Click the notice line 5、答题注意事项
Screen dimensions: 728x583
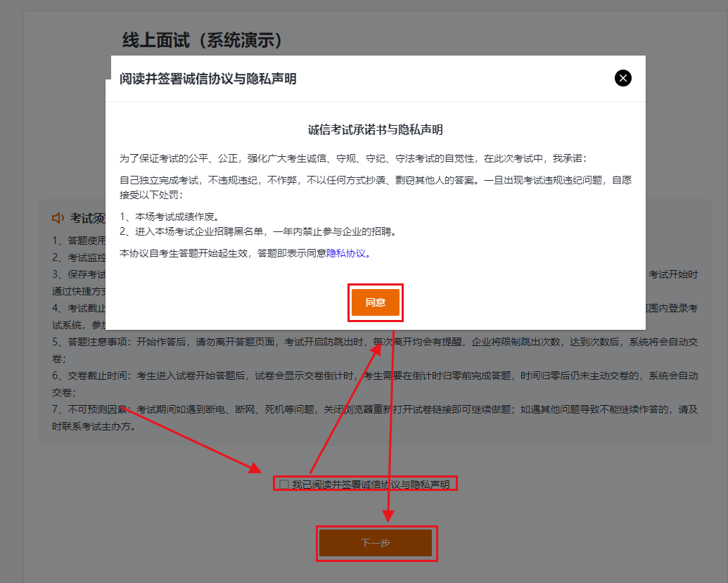pos(375,350)
